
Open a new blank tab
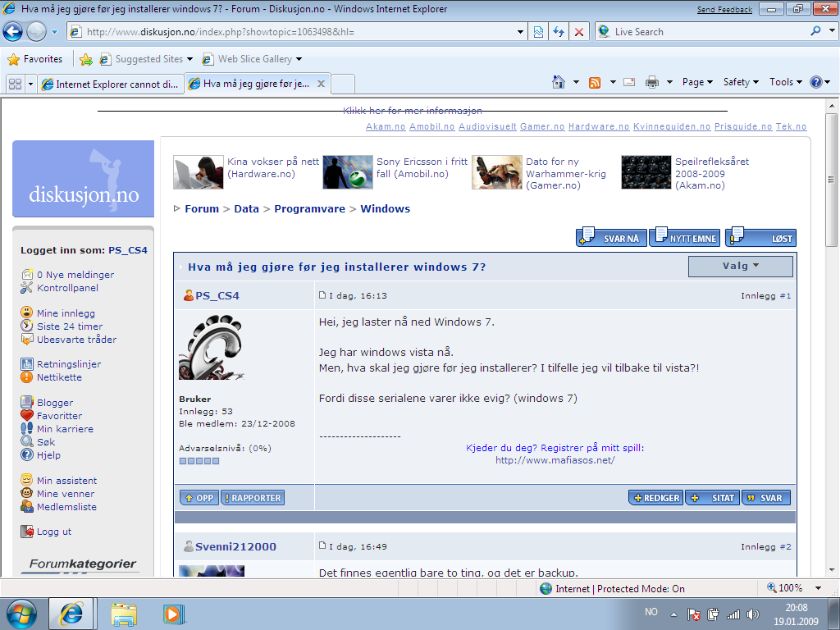343,84
